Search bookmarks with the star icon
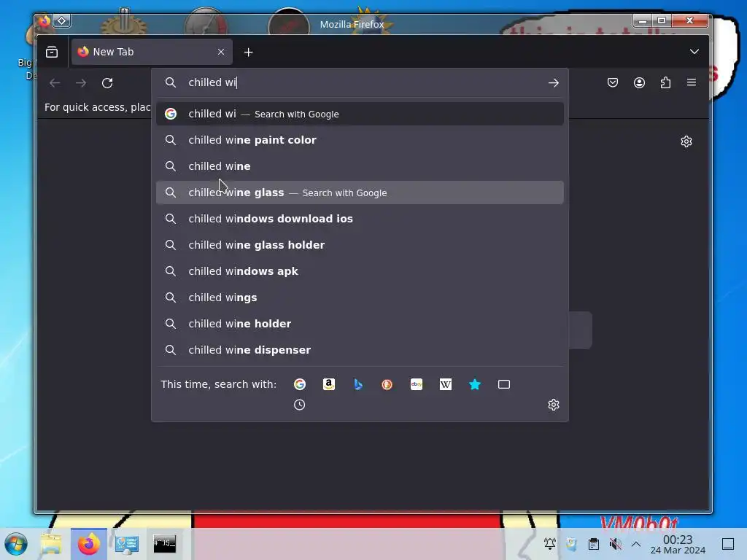This screenshot has width=747, height=560. [x=474, y=384]
